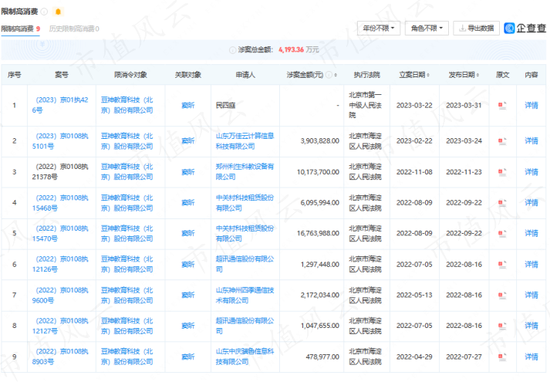The width and height of the screenshot is (550, 382).
Task: Open original document icon for row 8
Action: tap(502, 326)
